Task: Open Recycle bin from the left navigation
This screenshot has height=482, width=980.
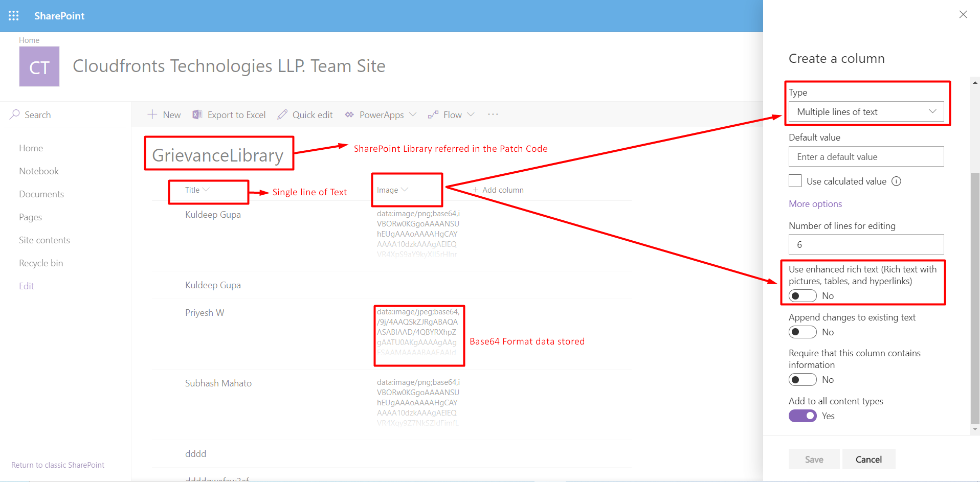Action: click(41, 263)
